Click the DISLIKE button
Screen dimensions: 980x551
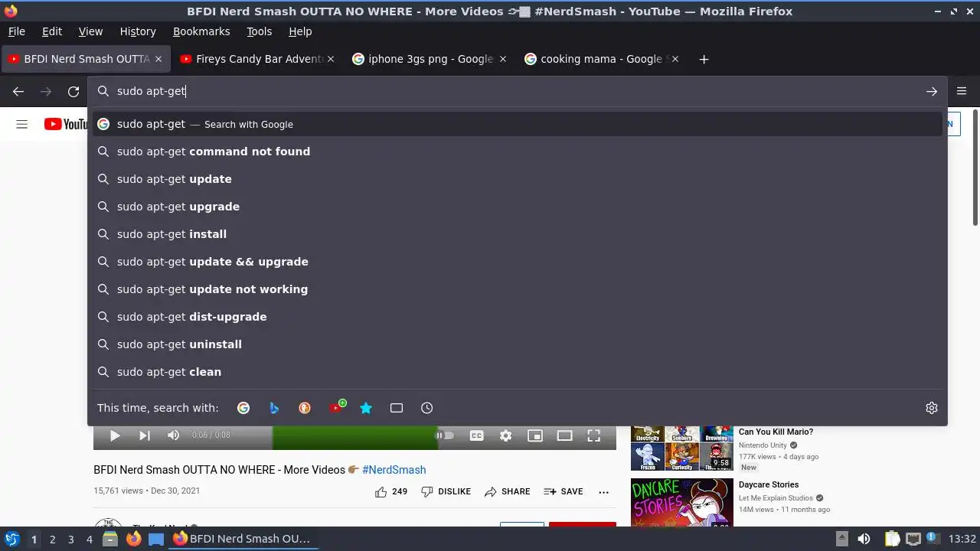[x=446, y=492]
